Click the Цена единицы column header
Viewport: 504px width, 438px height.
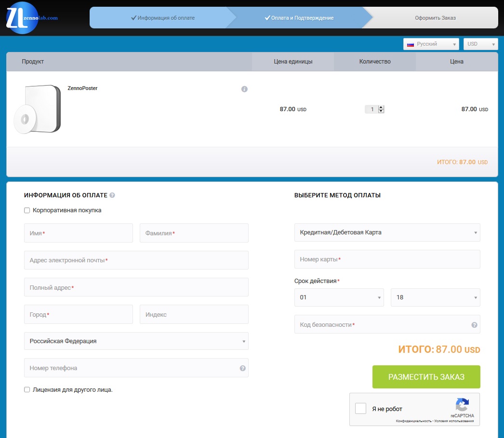(x=293, y=61)
